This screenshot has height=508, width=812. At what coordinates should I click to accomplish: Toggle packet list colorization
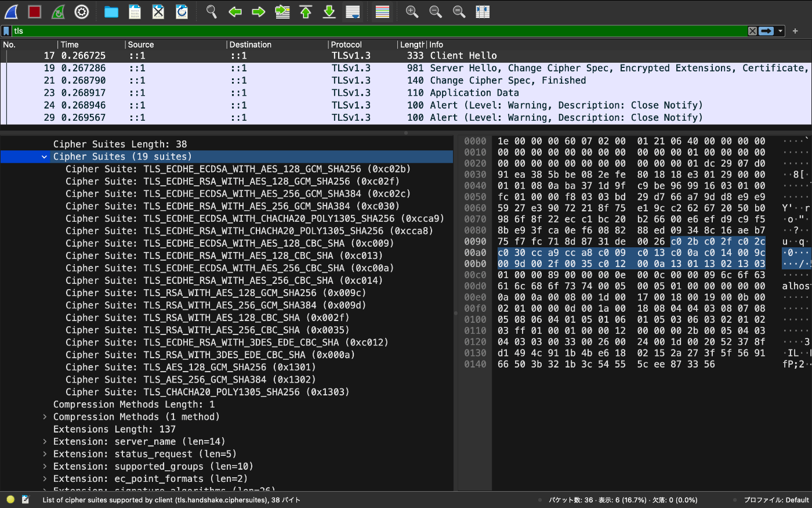(x=382, y=12)
